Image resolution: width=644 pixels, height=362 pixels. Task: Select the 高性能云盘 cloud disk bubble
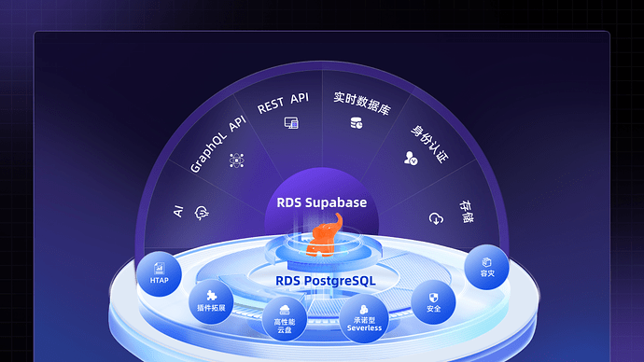pos(285,319)
